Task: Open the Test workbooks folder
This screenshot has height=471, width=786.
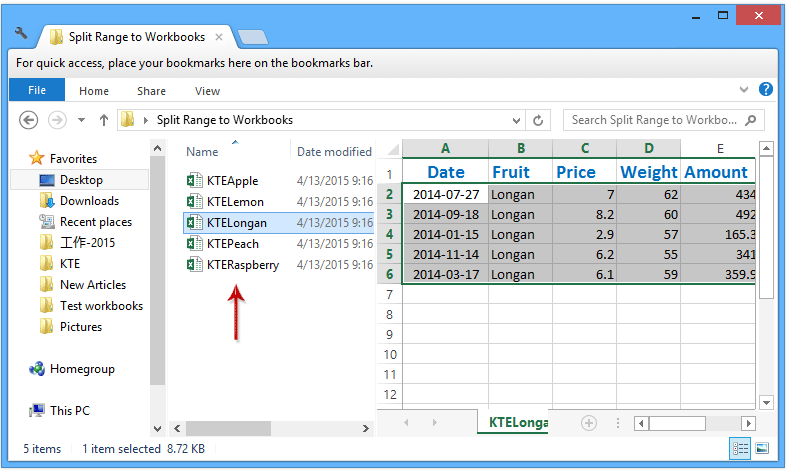Action: point(101,306)
